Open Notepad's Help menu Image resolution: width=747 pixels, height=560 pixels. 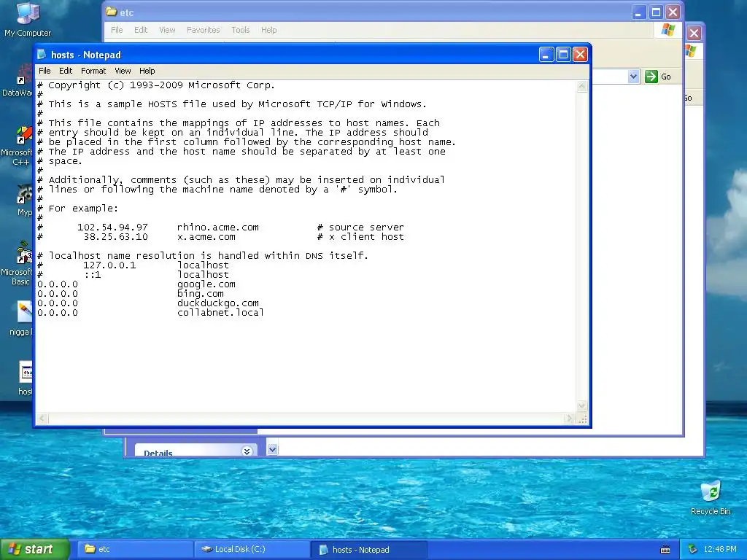coord(147,71)
